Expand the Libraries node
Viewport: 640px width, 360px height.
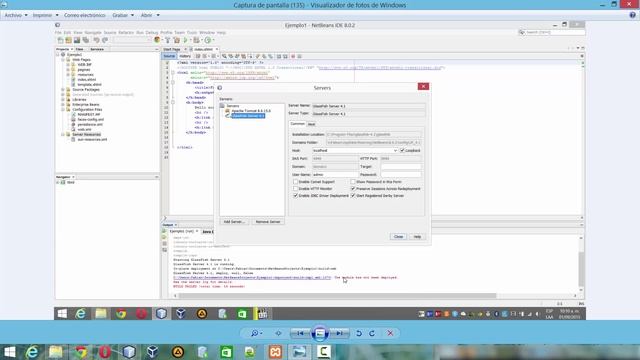pos(63,100)
